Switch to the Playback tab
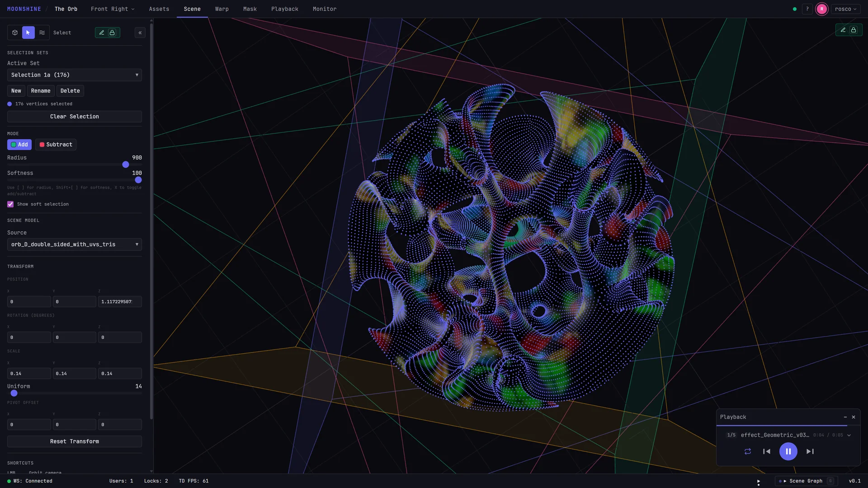Image resolution: width=868 pixels, height=488 pixels. [285, 9]
